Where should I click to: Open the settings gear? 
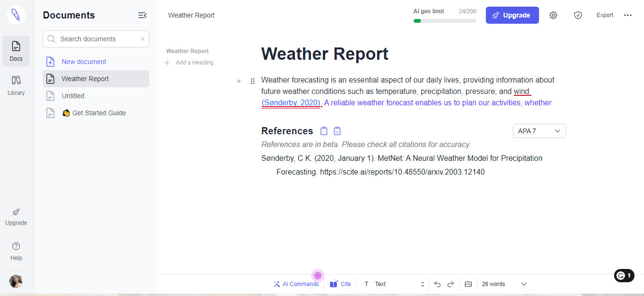(553, 15)
